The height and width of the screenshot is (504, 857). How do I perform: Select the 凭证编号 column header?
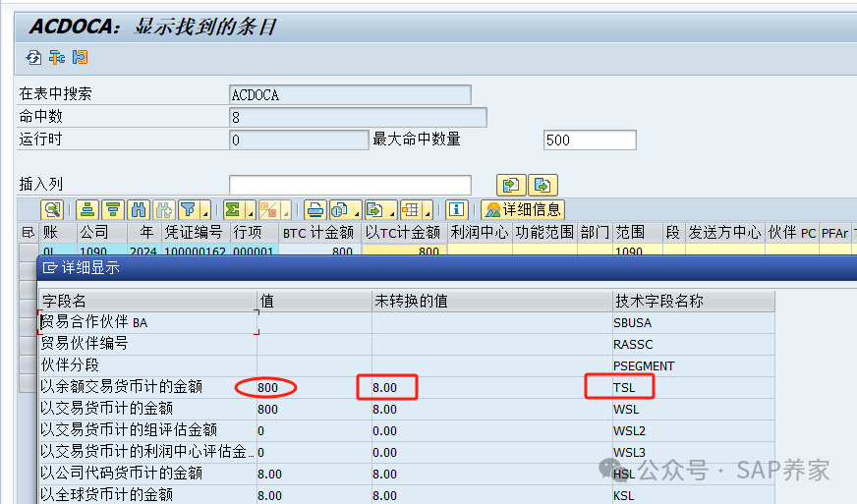coord(196,233)
